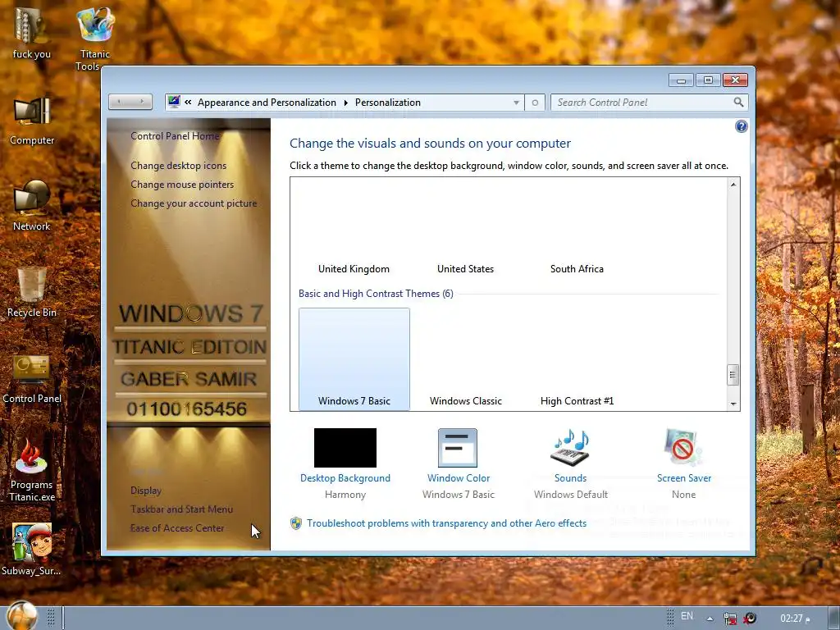Image resolution: width=840 pixels, height=630 pixels.
Task: Open Troubleshoot problems with transparency link
Action: tap(447, 523)
